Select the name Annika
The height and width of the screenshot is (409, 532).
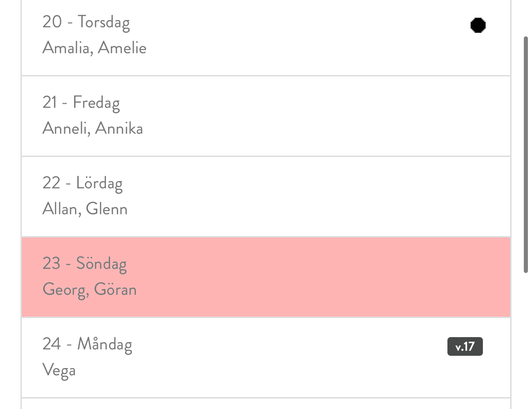pyautogui.click(x=119, y=128)
